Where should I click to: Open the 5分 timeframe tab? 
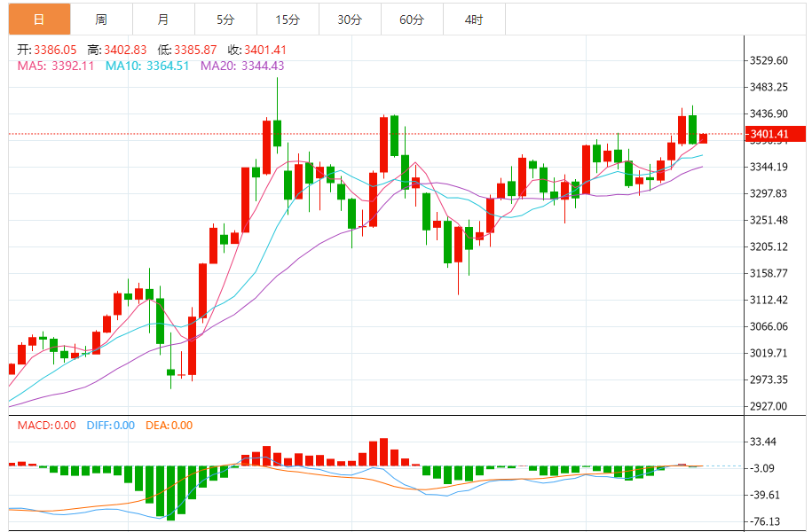pyautogui.click(x=225, y=20)
